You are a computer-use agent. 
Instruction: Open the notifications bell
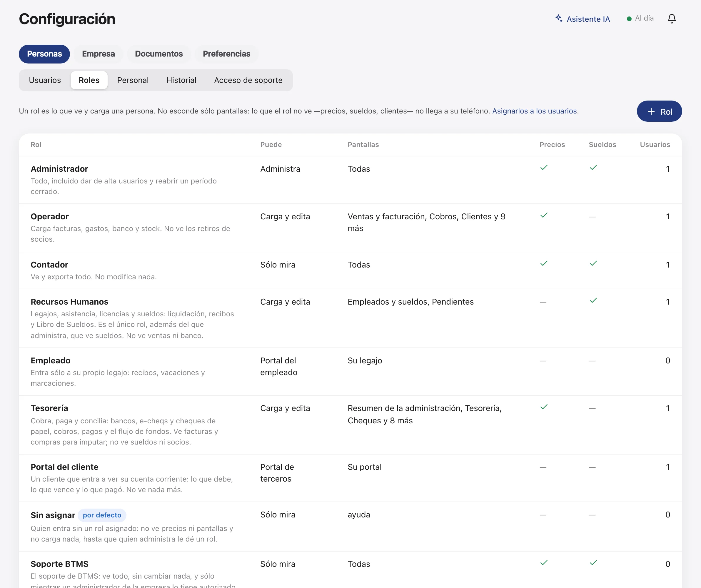tap(672, 19)
